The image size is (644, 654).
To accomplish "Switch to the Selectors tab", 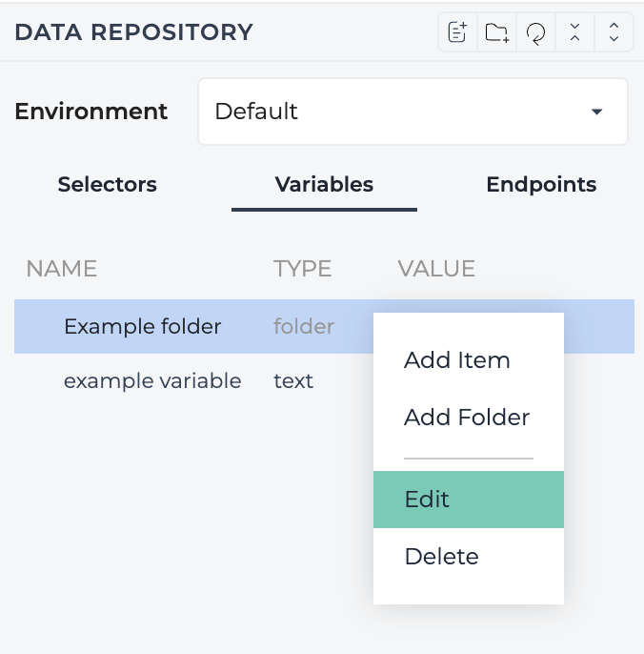I will [107, 184].
